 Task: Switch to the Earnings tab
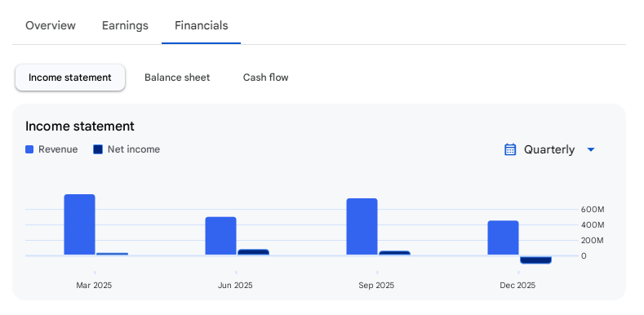click(125, 25)
